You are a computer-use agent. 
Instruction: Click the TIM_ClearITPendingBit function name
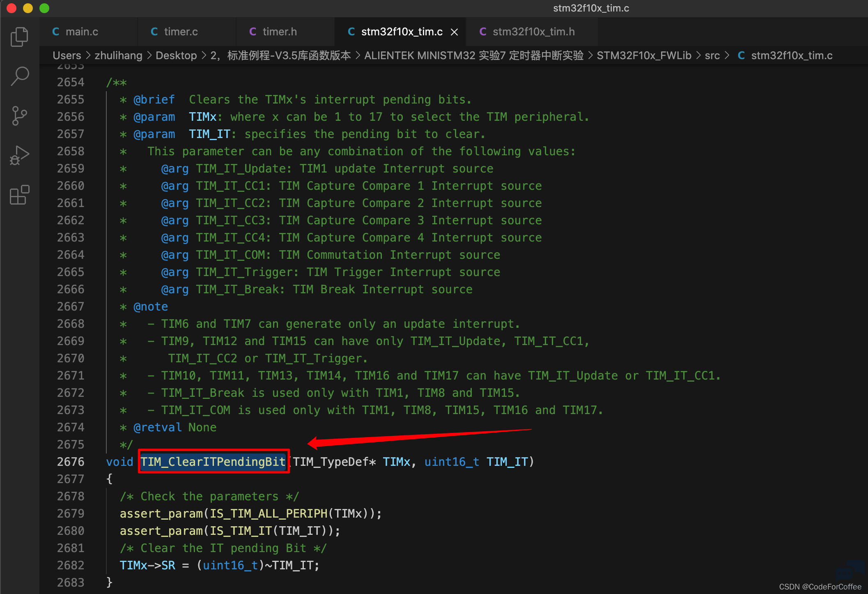[x=213, y=462]
